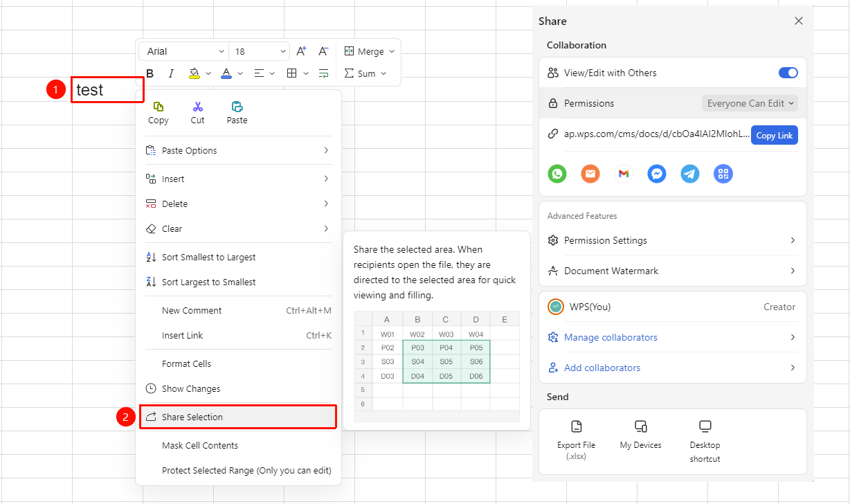Toggle bold formatting in mini toolbar
The width and height of the screenshot is (850, 504).
pyautogui.click(x=150, y=73)
